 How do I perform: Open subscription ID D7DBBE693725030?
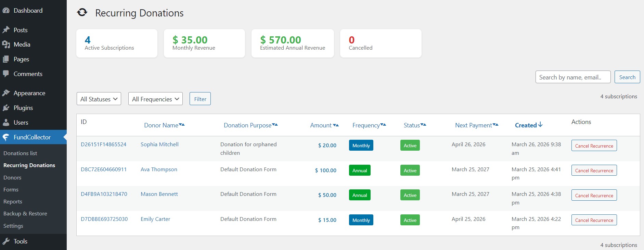[104, 219]
